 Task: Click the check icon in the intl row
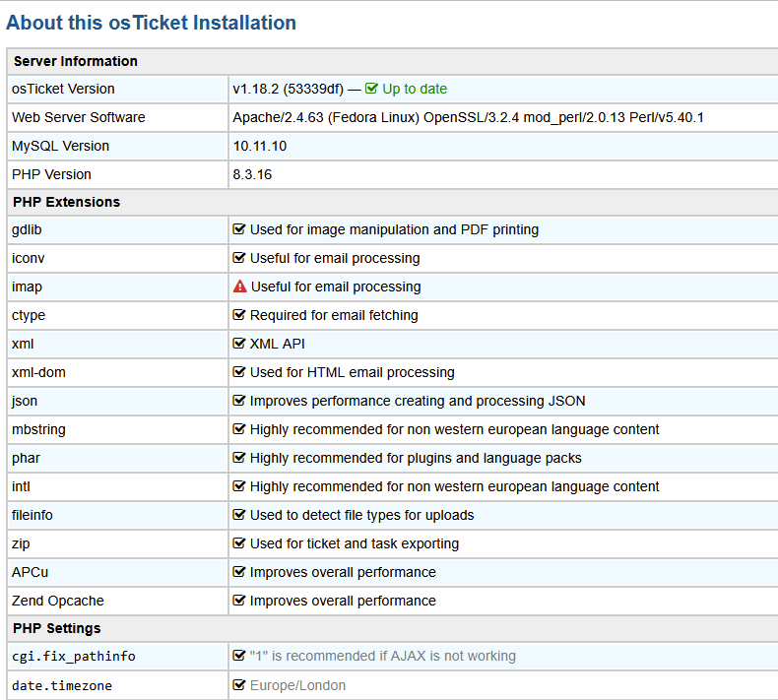click(x=239, y=486)
